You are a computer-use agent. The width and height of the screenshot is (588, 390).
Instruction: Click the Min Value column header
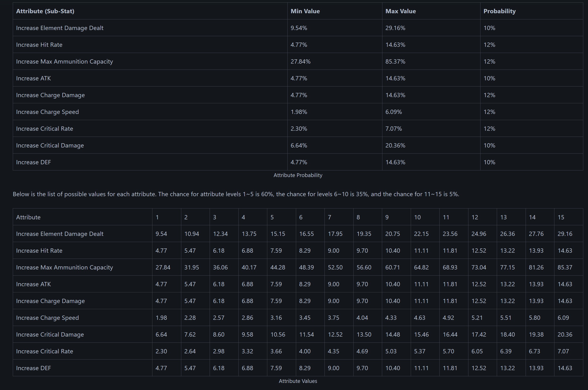(305, 11)
